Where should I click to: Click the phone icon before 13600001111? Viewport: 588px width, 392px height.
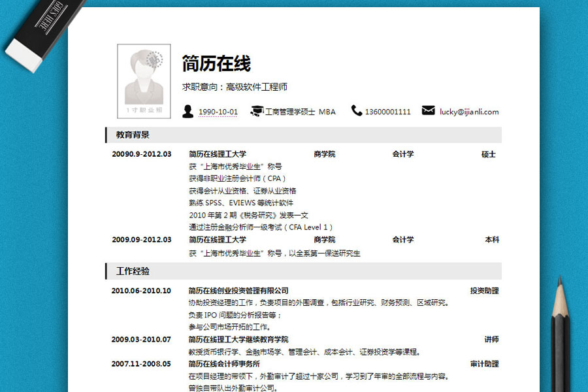coord(357,112)
